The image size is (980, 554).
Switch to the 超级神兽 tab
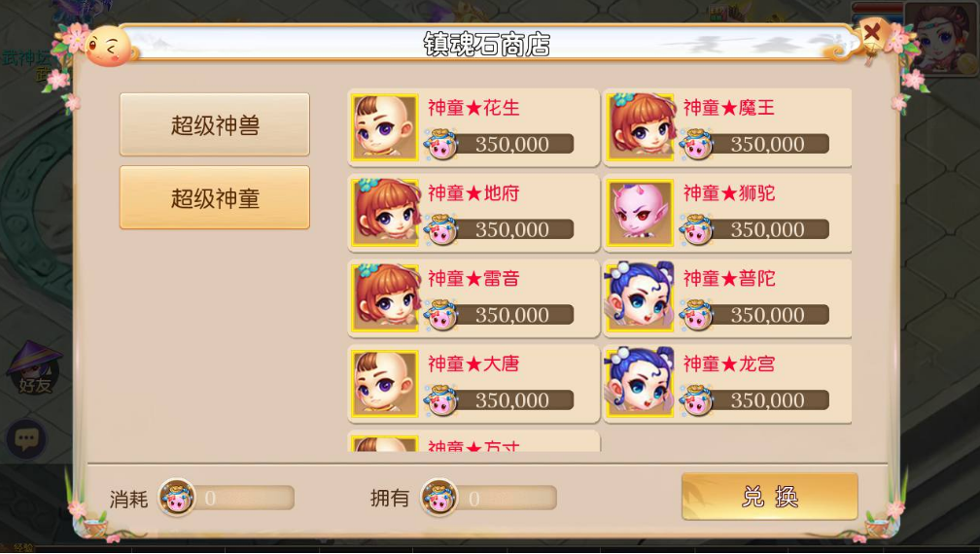pyautogui.click(x=214, y=125)
